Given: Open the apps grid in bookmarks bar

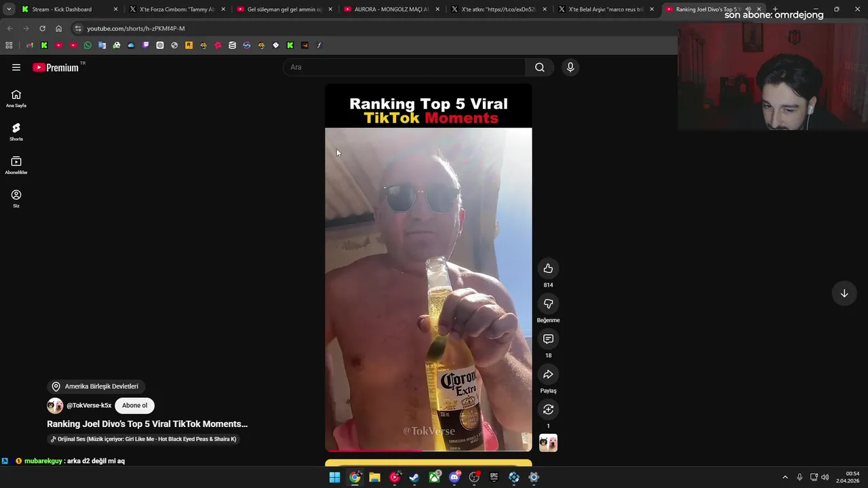Looking at the screenshot, I should pyautogui.click(x=9, y=45).
